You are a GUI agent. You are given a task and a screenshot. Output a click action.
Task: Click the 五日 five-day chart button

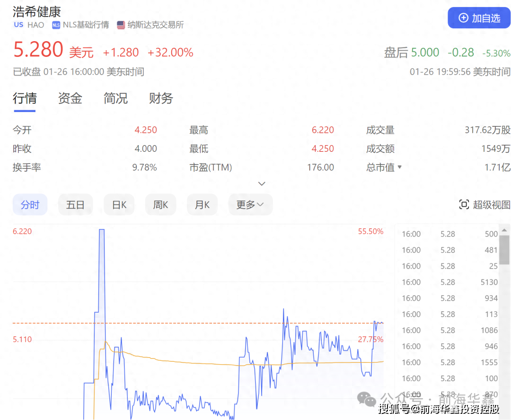click(75, 204)
